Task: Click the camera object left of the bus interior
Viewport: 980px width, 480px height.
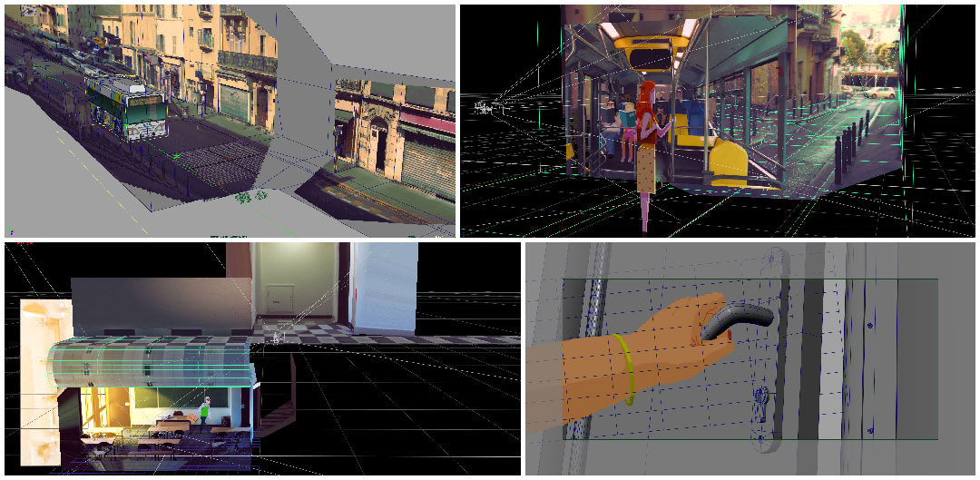Action: [485, 107]
